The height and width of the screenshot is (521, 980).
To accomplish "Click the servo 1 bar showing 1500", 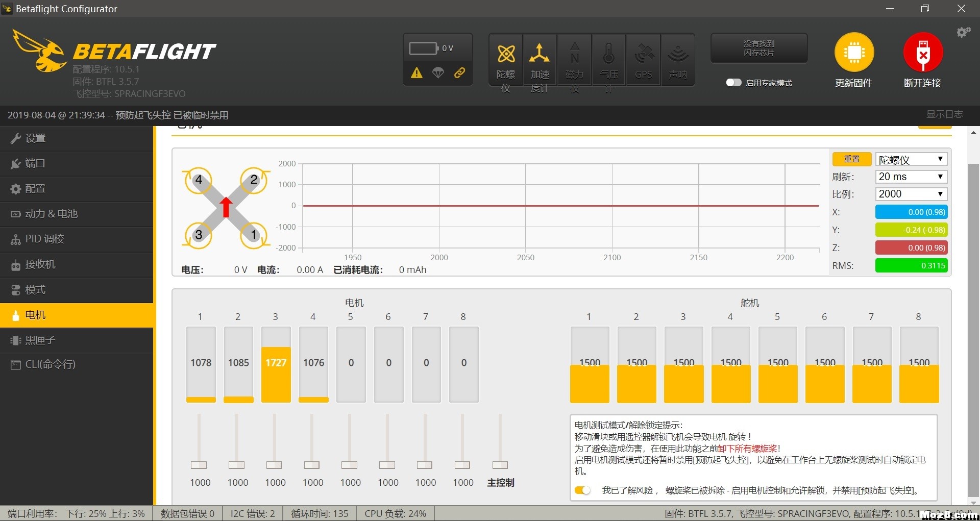I will coord(590,365).
